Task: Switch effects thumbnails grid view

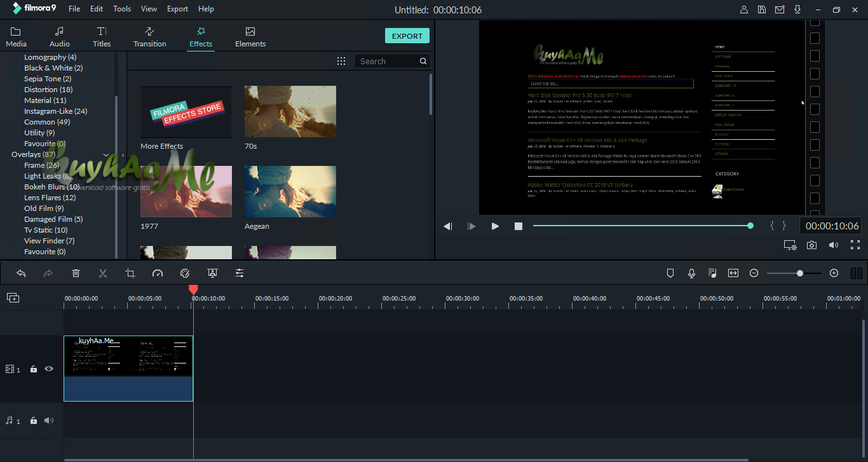Action: click(341, 61)
